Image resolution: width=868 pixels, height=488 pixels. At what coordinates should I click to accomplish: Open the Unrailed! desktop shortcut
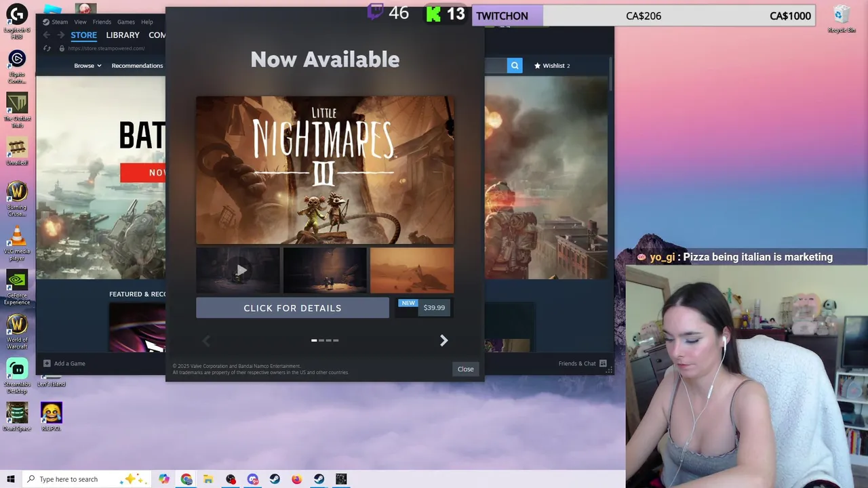[x=16, y=151]
